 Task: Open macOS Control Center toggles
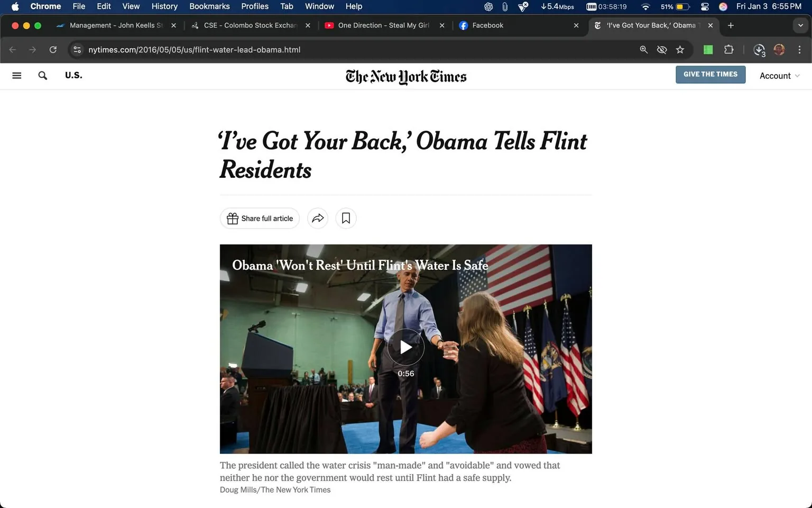click(x=705, y=6)
